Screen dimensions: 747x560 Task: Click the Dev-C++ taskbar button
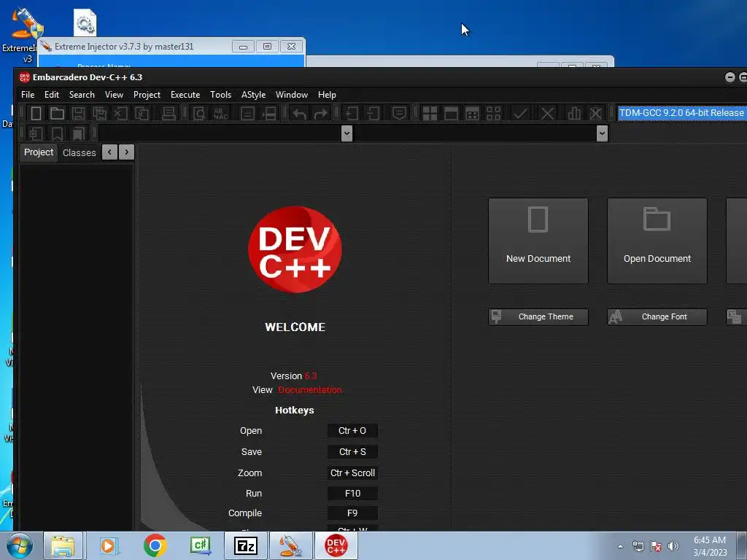click(x=336, y=545)
